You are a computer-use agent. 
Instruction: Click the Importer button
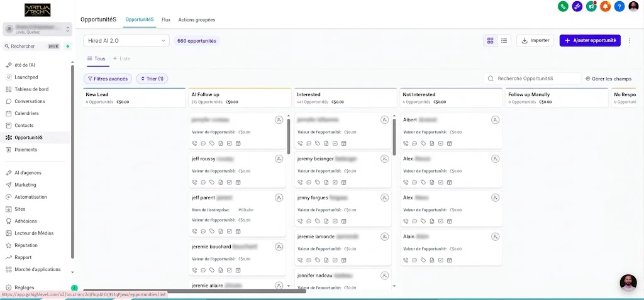535,41
